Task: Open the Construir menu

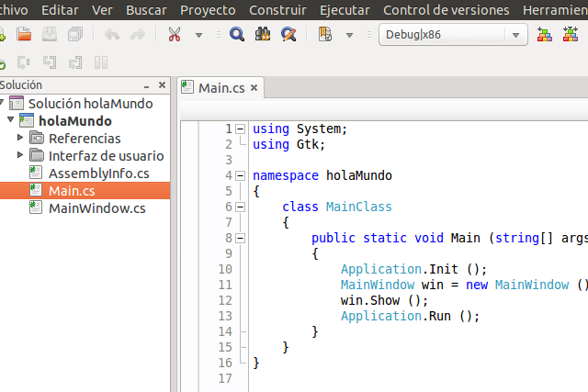Action: [x=277, y=10]
